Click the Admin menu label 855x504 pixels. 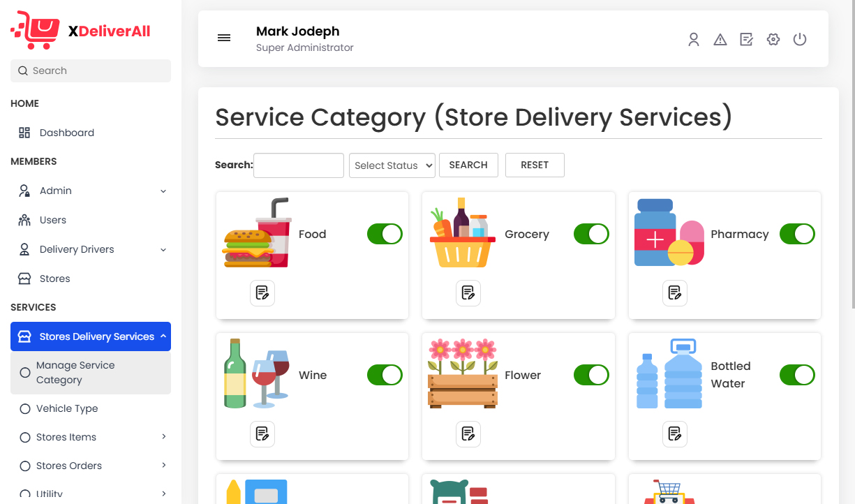click(56, 191)
